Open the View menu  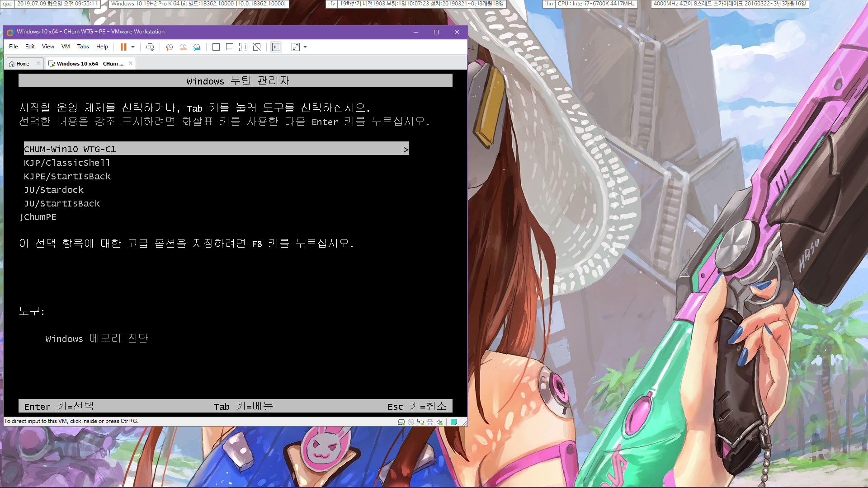pyautogui.click(x=48, y=47)
